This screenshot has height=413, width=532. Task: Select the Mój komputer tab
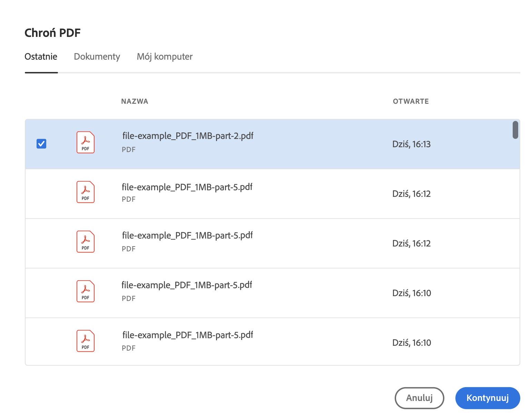coord(165,57)
